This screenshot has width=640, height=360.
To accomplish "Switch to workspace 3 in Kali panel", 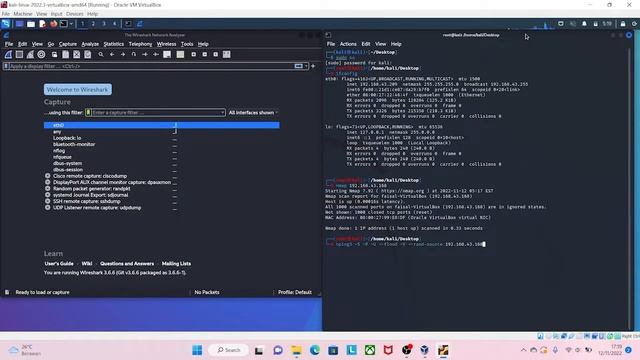I will 104,24.
